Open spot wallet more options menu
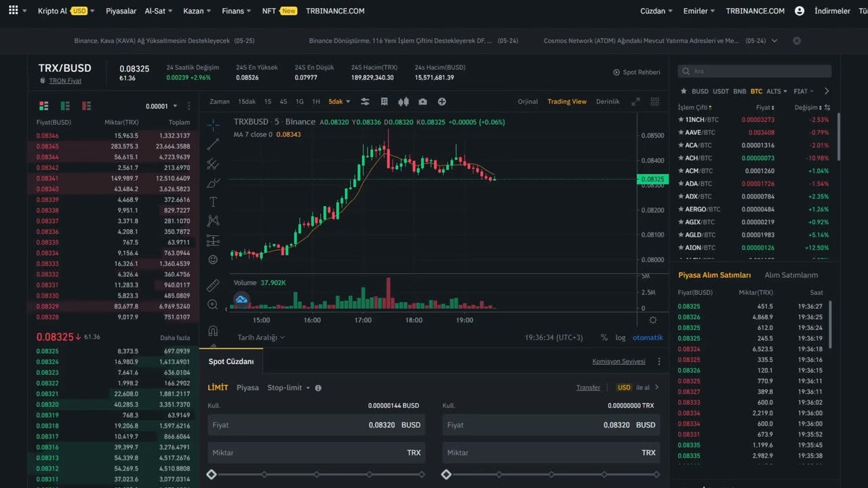 [x=659, y=362]
